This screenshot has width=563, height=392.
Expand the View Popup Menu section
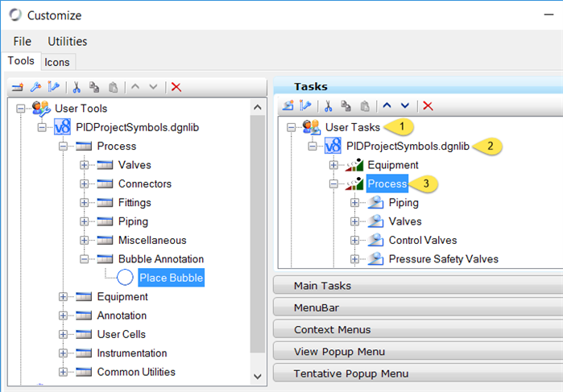[417, 352]
